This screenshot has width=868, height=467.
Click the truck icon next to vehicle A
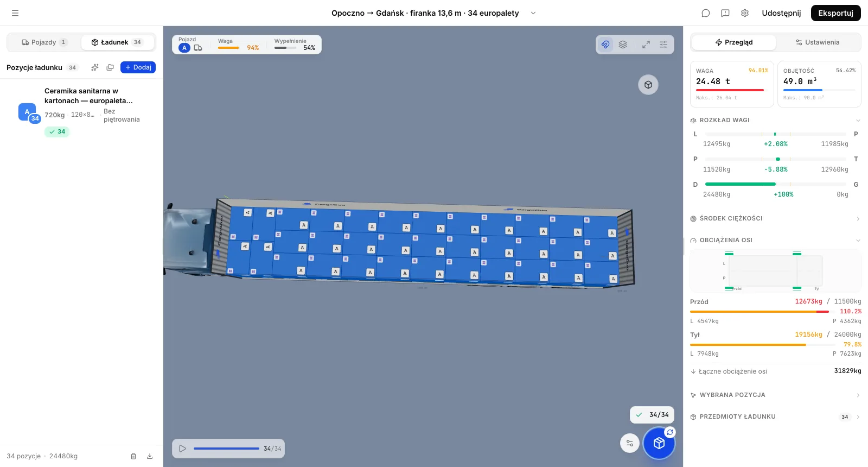tap(198, 48)
